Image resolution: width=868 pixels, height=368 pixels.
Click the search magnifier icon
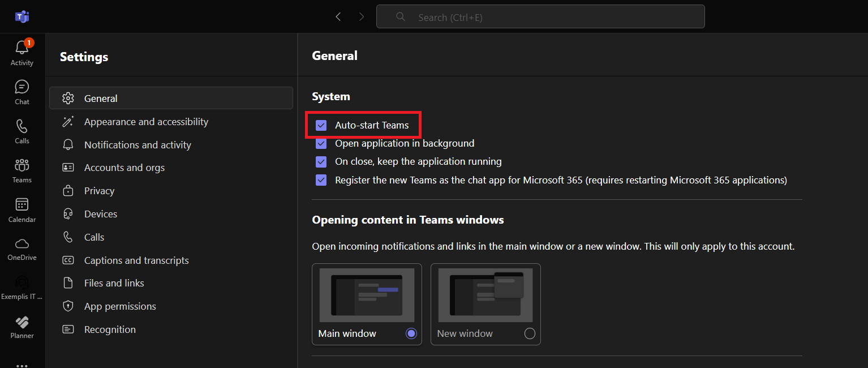point(401,17)
